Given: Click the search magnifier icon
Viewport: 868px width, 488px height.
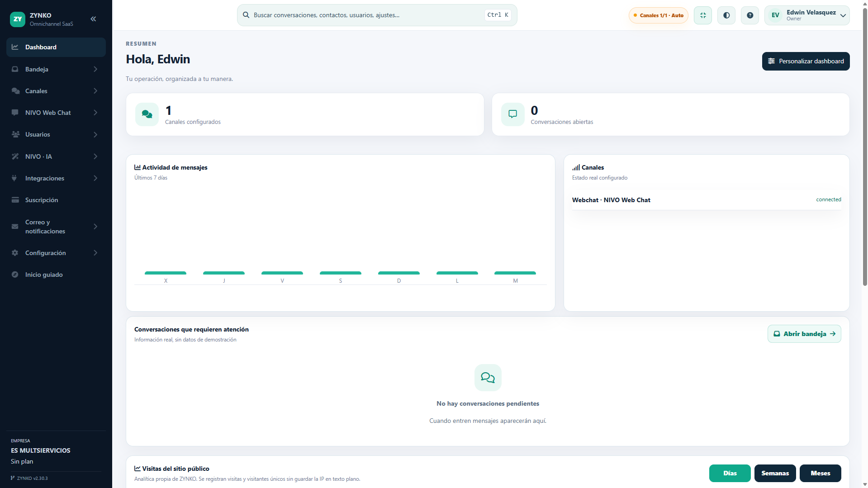Looking at the screenshot, I should pos(246,15).
